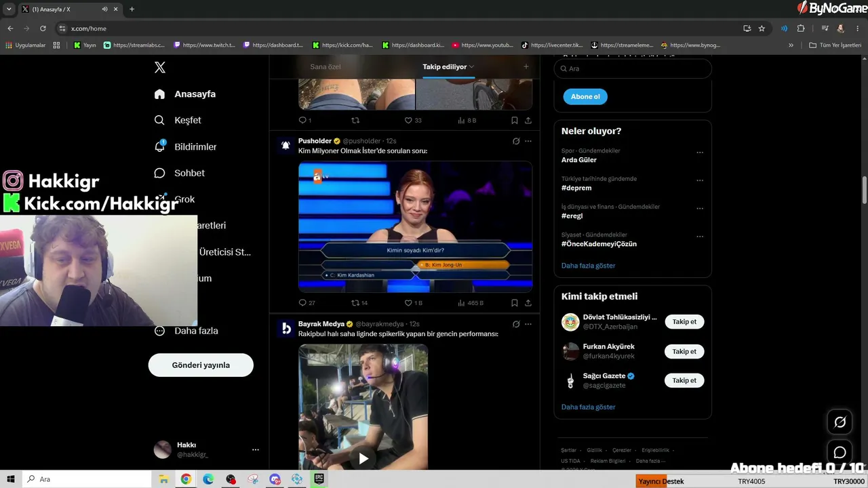Open more options for Bayrak Medya post
Screen dimensions: 868x488
[528, 324]
